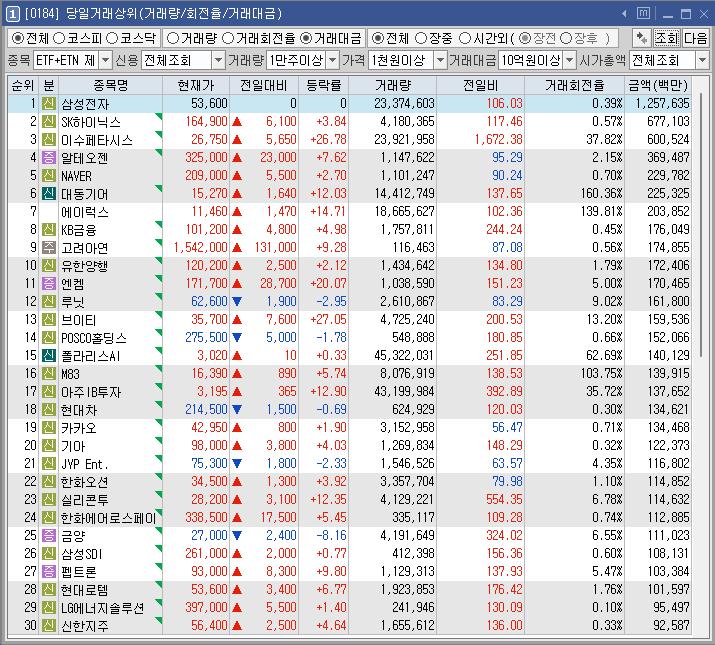Click the 주 badge icon for 고려아연
715x645 pixels.
(49, 248)
